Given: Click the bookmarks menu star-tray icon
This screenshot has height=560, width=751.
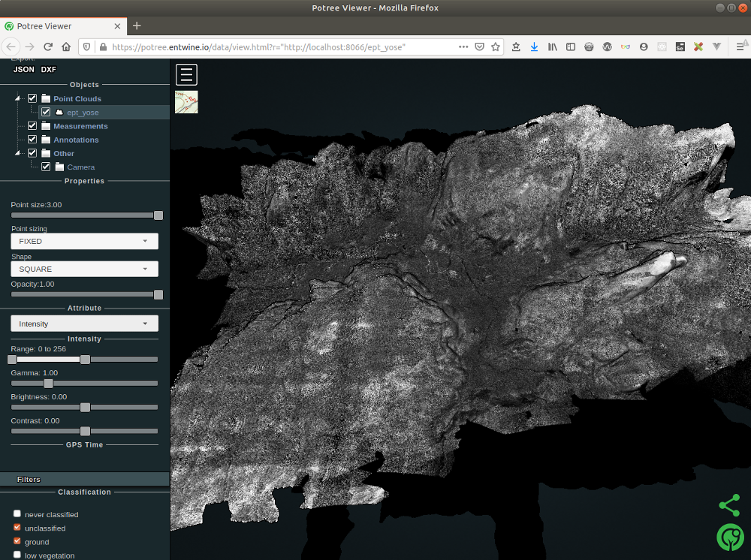Looking at the screenshot, I should [x=516, y=47].
